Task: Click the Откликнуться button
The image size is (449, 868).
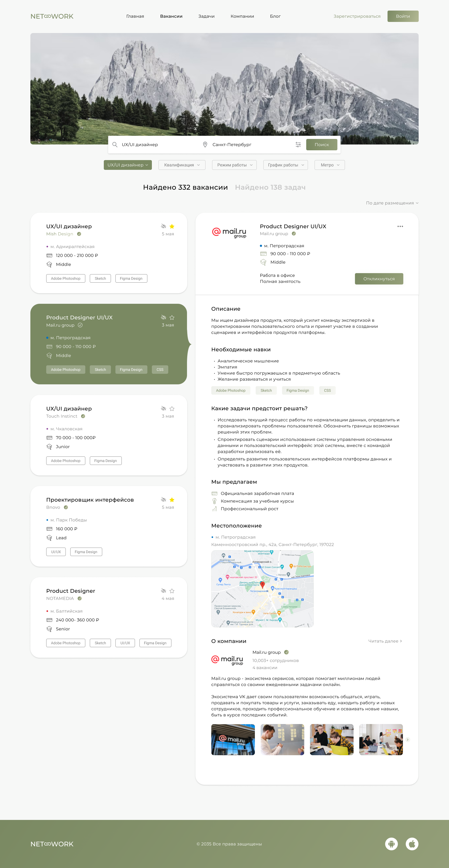Action: pyautogui.click(x=379, y=279)
